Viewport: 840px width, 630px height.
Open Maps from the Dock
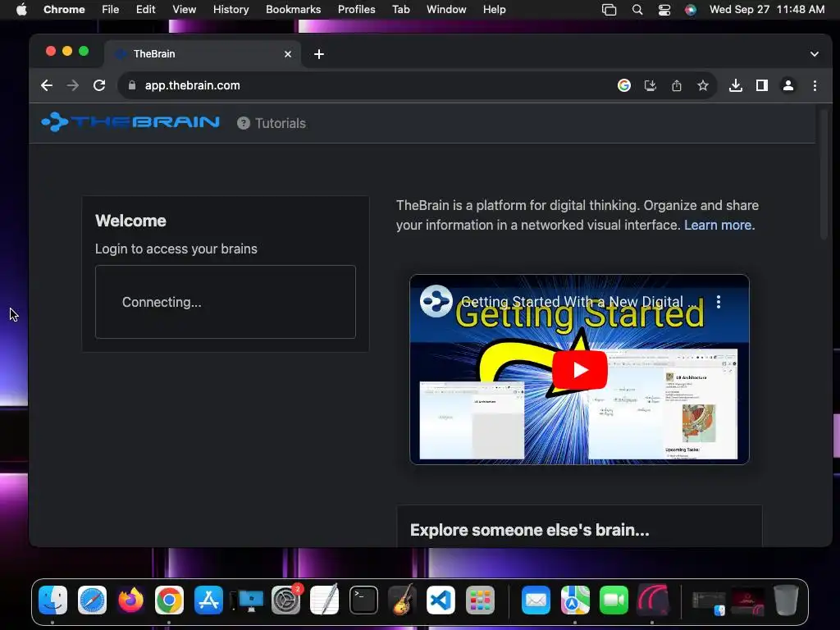575,600
